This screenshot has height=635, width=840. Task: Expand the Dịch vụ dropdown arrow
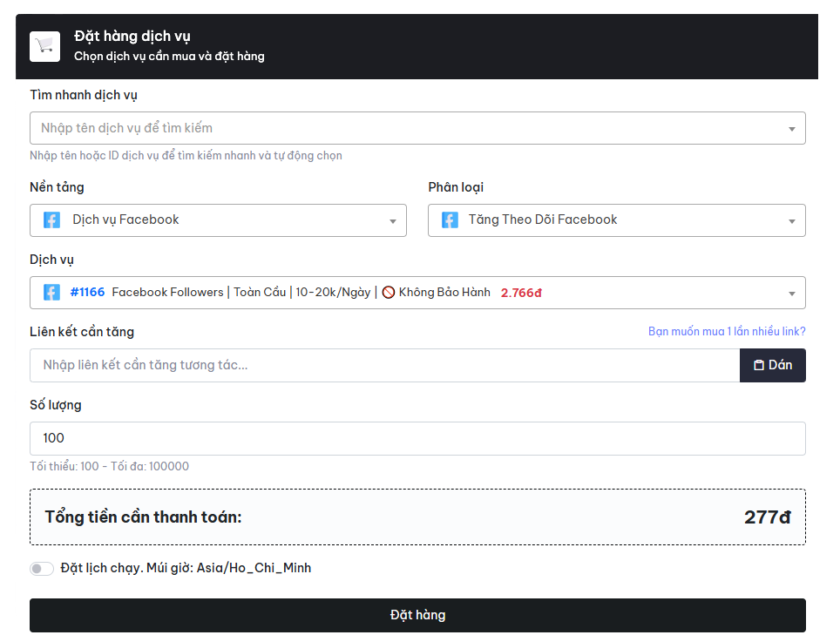click(792, 294)
